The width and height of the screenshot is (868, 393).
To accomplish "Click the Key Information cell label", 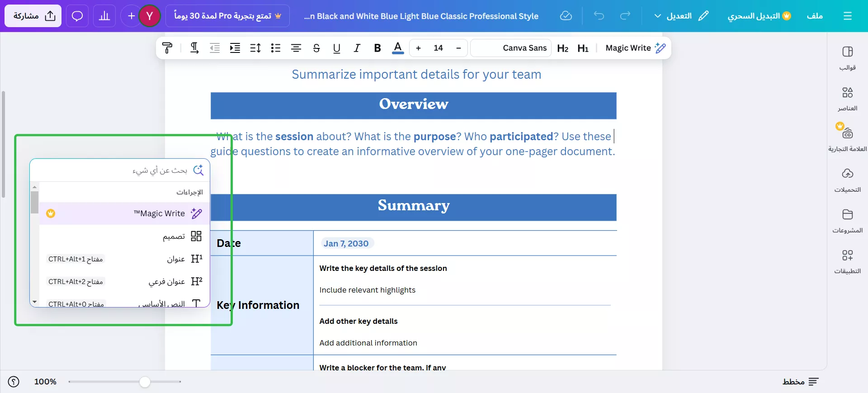I will coord(258,305).
